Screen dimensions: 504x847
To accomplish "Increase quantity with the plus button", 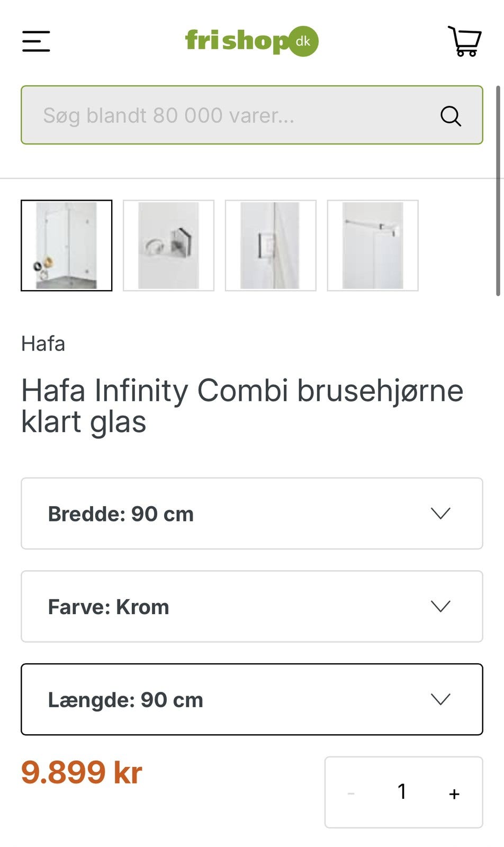I will tap(454, 793).
